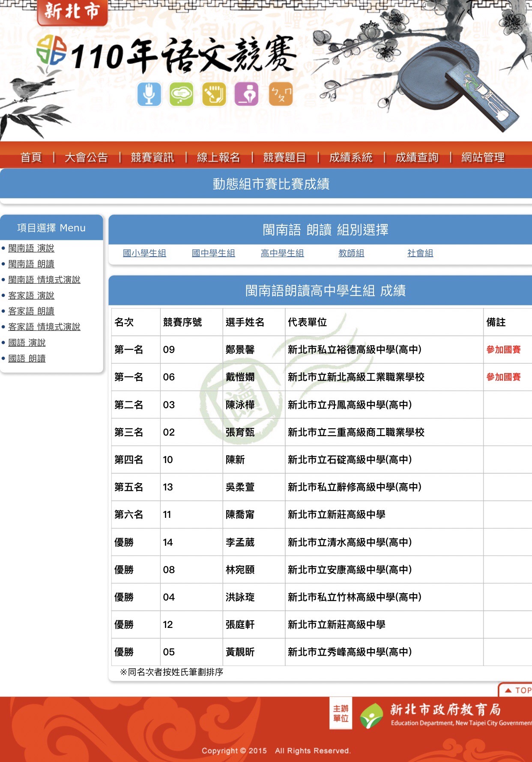Switch to the 教師組 results
Image resolution: width=532 pixels, height=762 pixels.
351,253
